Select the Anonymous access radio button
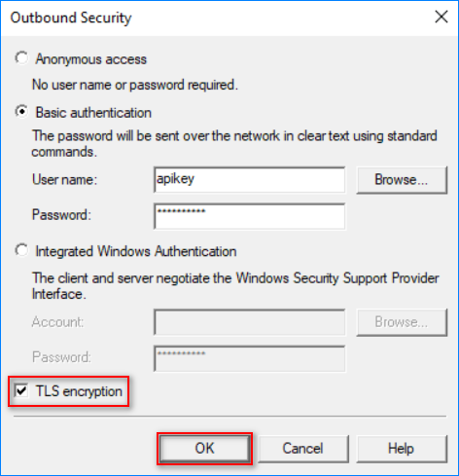The height and width of the screenshot is (476, 459). [21, 58]
